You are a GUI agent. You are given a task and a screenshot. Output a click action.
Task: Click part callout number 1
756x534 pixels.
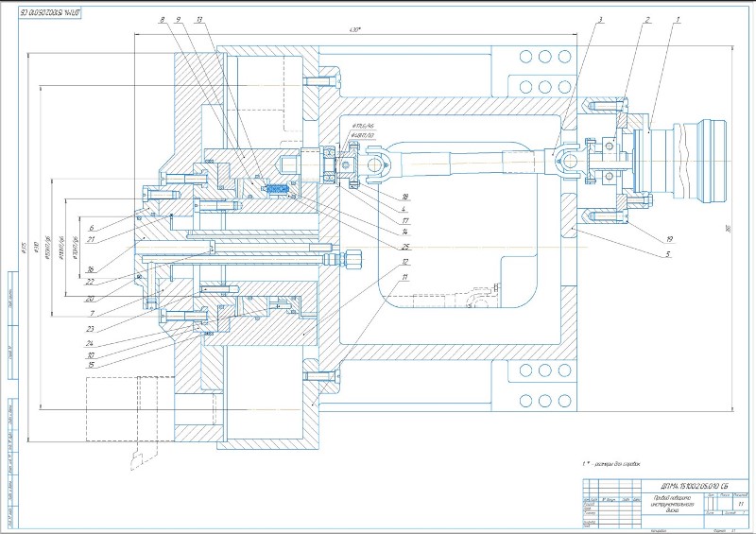coord(678,19)
